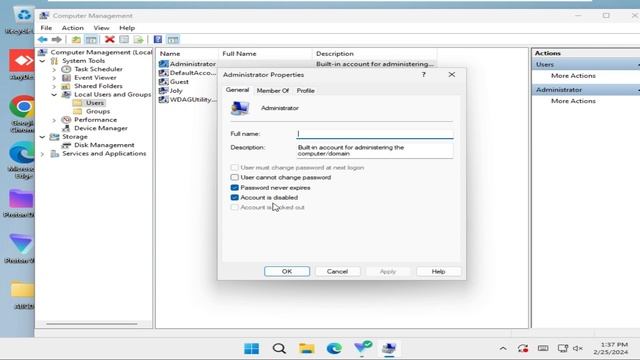Close the Administrator Properties dialog
Viewport: 640px width, 360px height.
pos(452,75)
